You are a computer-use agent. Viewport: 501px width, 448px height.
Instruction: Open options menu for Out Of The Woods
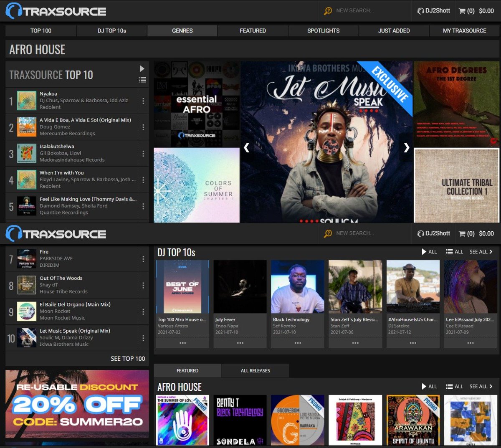pyautogui.click(x=143, y=285)
